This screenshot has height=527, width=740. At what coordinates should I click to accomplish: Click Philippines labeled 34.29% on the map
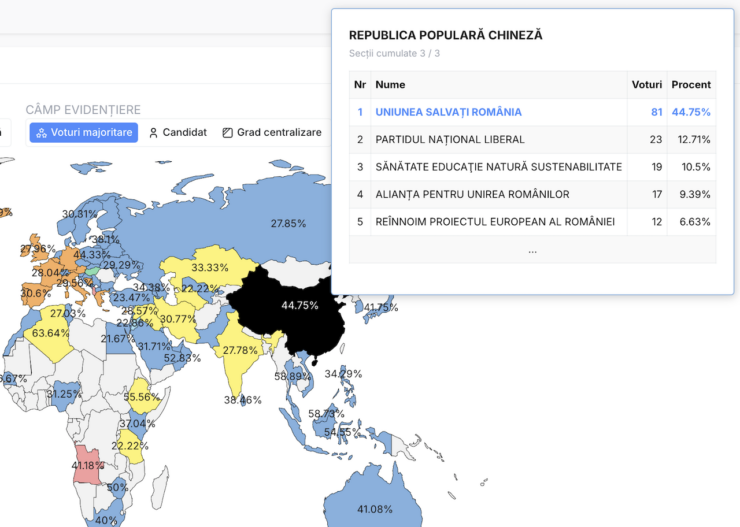[348, 387]
